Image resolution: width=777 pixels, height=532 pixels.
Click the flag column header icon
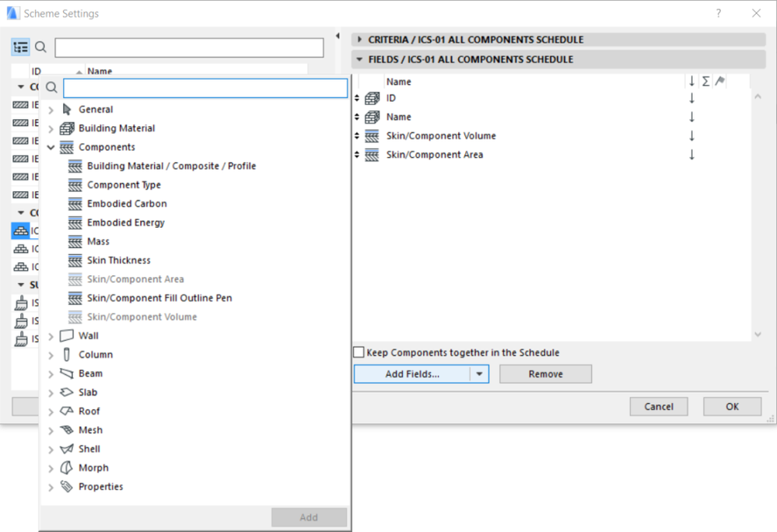pyautogui.click(x=720, y=81)
